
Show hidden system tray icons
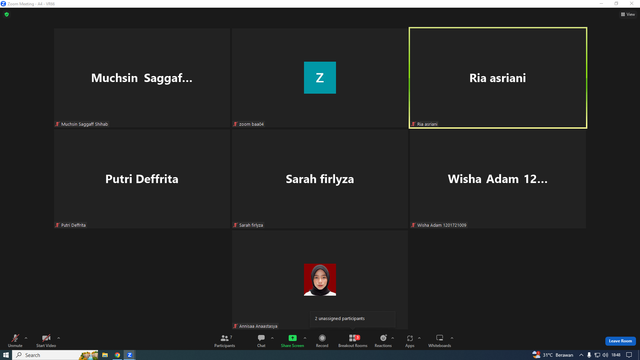581,355
